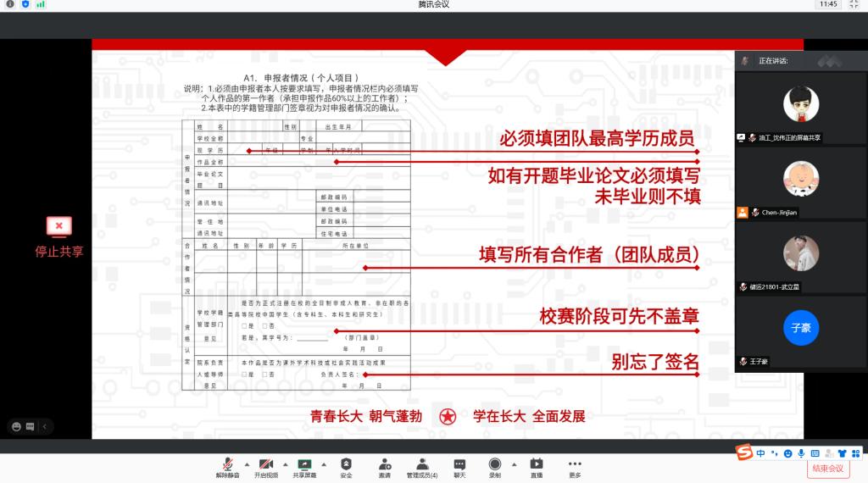Click the 停止共享 stop sharing button

click(58, 236)
